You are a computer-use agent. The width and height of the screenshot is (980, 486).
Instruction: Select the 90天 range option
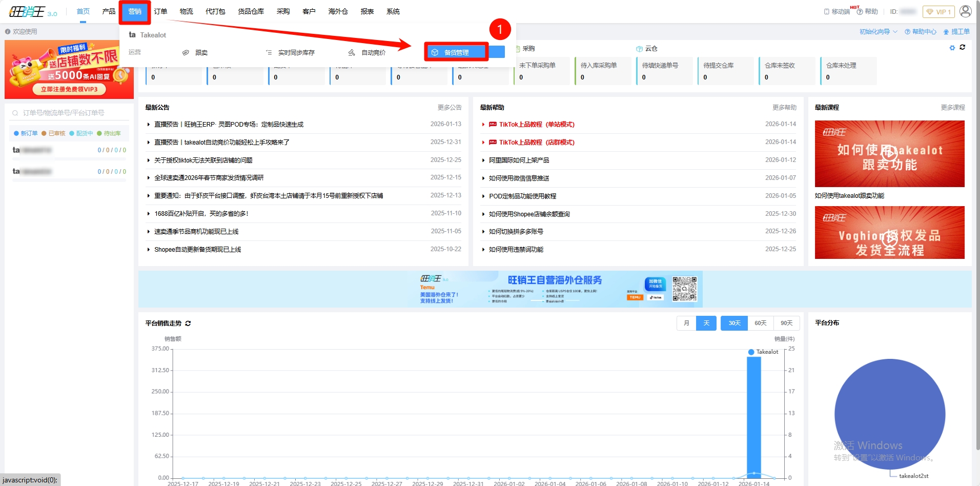click(x=786, y=323)
